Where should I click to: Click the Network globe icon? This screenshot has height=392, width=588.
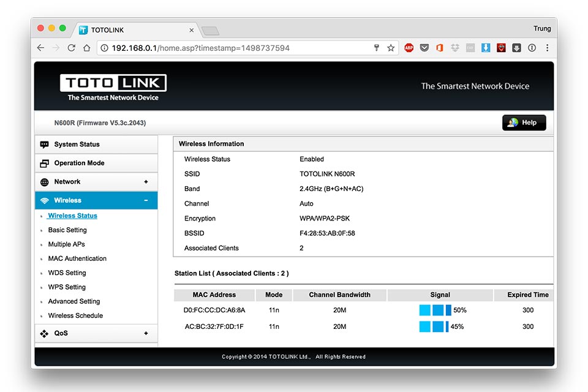pyautogui.click(x=44, y=182)
